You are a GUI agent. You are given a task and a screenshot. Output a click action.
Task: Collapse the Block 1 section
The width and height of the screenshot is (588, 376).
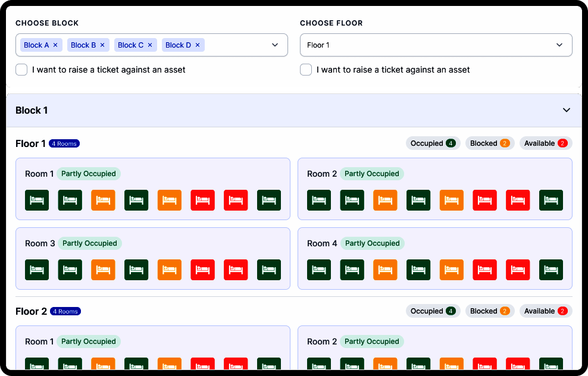pos(567,110)
